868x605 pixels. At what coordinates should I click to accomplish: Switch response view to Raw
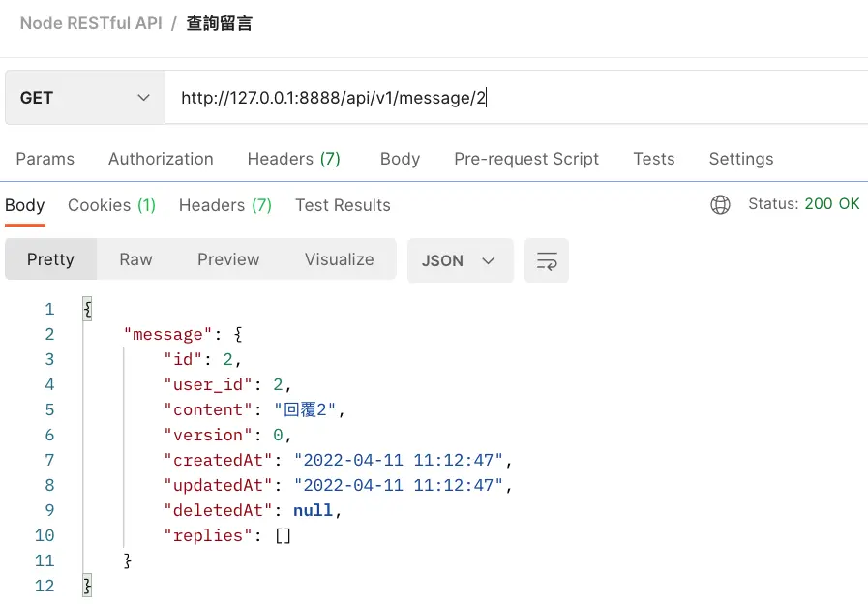coord(135,259)
